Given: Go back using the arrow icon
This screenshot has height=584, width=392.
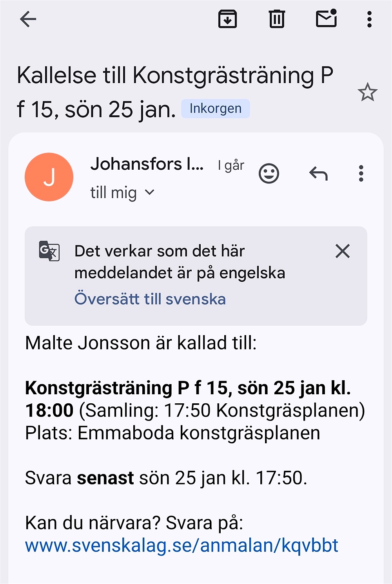Looking at the screenshot, I should pos(28,19).
